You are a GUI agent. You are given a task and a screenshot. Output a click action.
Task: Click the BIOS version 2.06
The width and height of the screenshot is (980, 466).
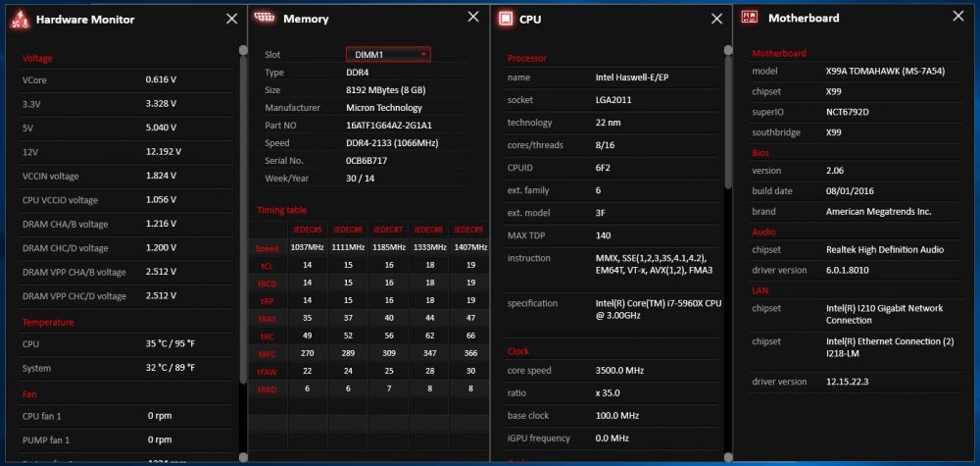pos(834,170)
